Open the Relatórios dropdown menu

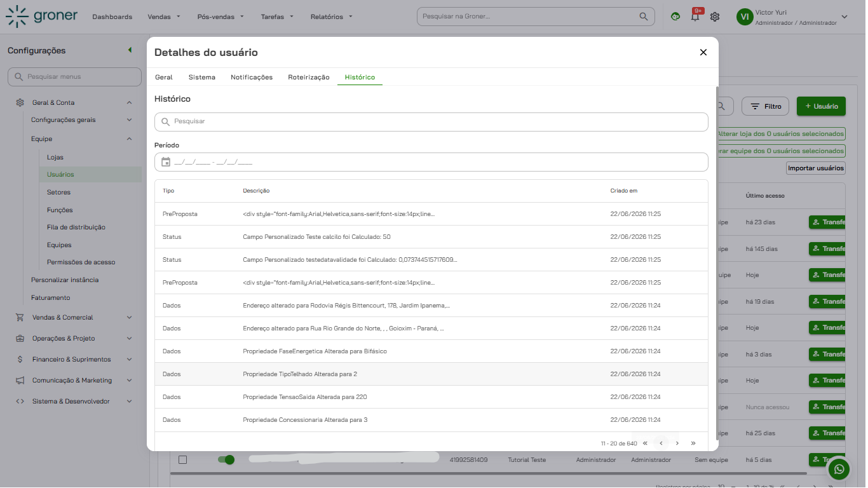(331, 17)
